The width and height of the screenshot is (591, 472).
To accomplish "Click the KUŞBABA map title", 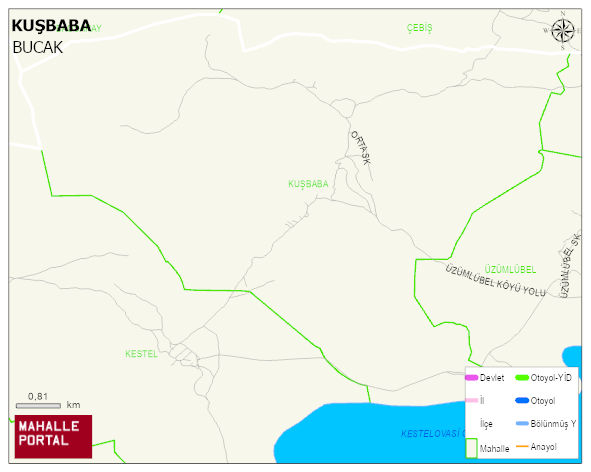I will tap(51, 26).
